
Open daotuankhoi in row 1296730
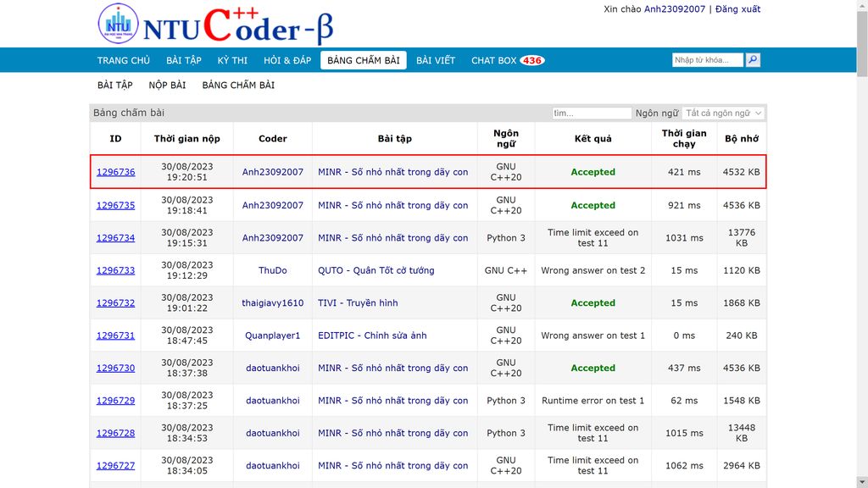pos(272,368)
